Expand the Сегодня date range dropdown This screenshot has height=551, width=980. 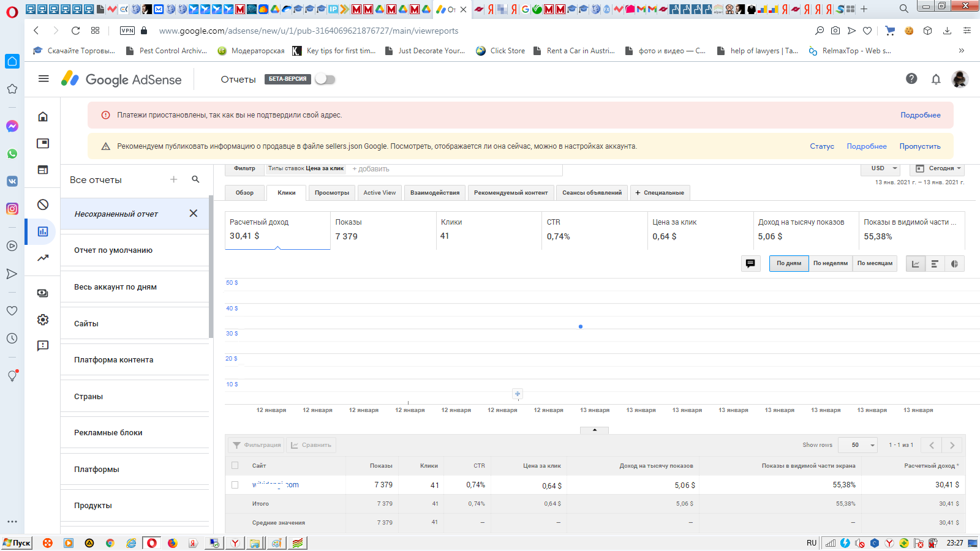938,168
